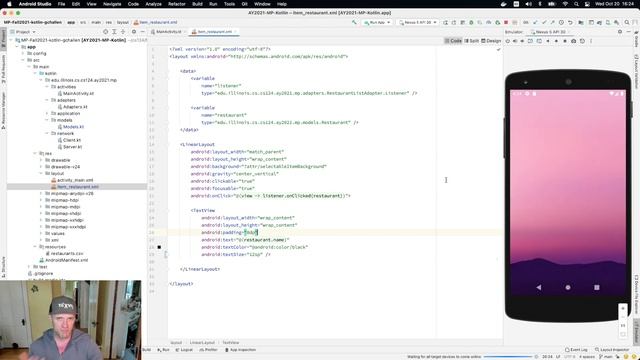Click the Git history clock icon
The height and width of the screenshot is (360, 640).
coord(561,22)
